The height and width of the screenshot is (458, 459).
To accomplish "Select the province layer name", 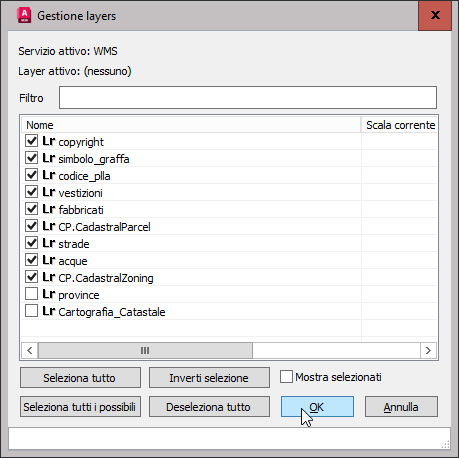I will 79,295.
